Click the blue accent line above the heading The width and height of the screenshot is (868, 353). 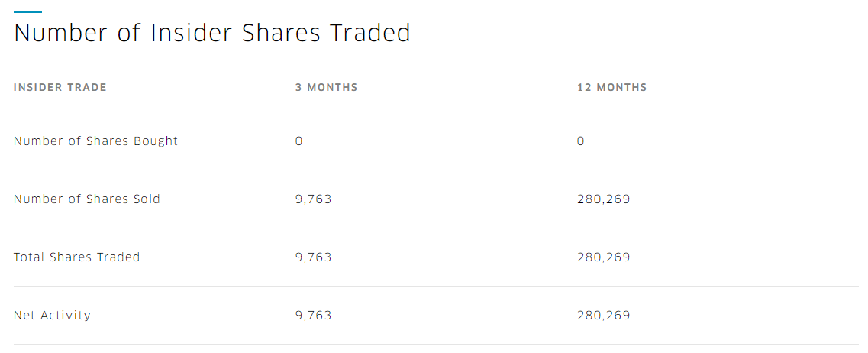(x=27, y=11)
